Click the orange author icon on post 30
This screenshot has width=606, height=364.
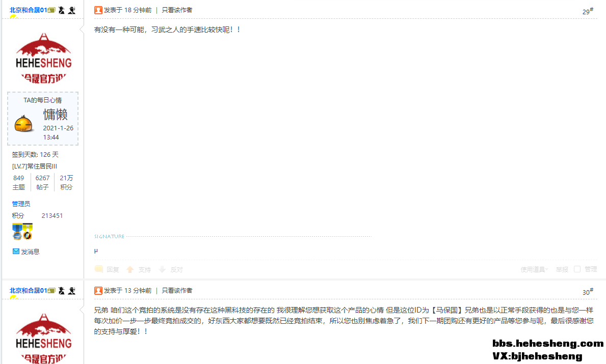pos(98,291)
